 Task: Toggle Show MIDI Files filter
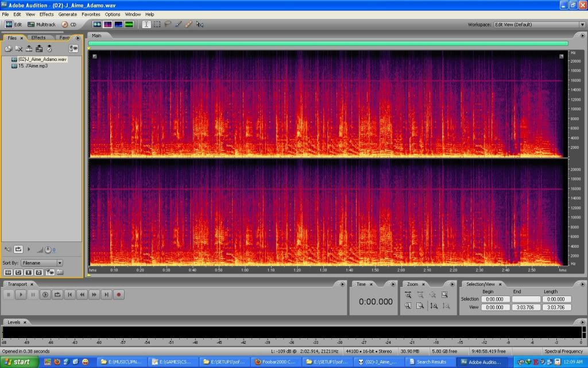coord(38,272)
